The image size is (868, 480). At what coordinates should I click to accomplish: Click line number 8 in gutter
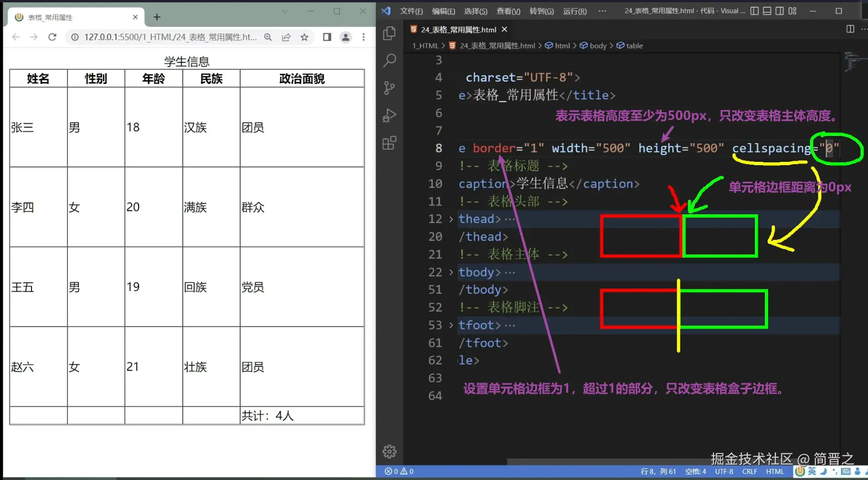[x=439, y=148]
